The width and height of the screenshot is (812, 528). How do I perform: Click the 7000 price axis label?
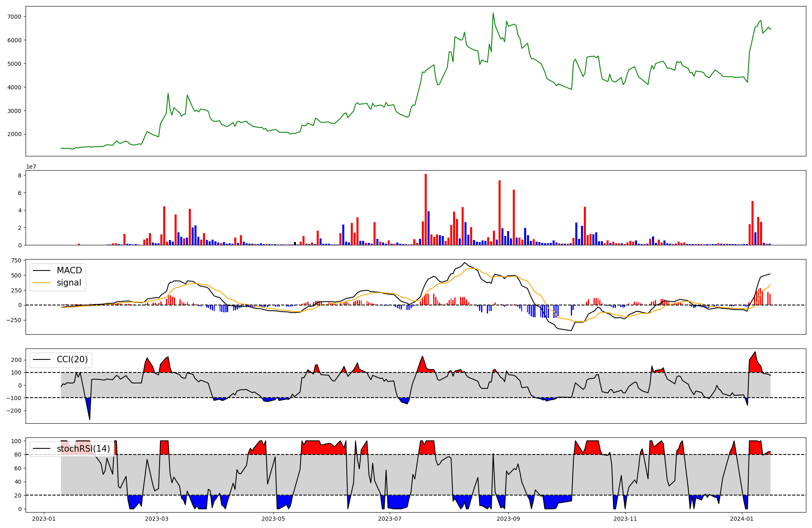[x=15, y=17]
